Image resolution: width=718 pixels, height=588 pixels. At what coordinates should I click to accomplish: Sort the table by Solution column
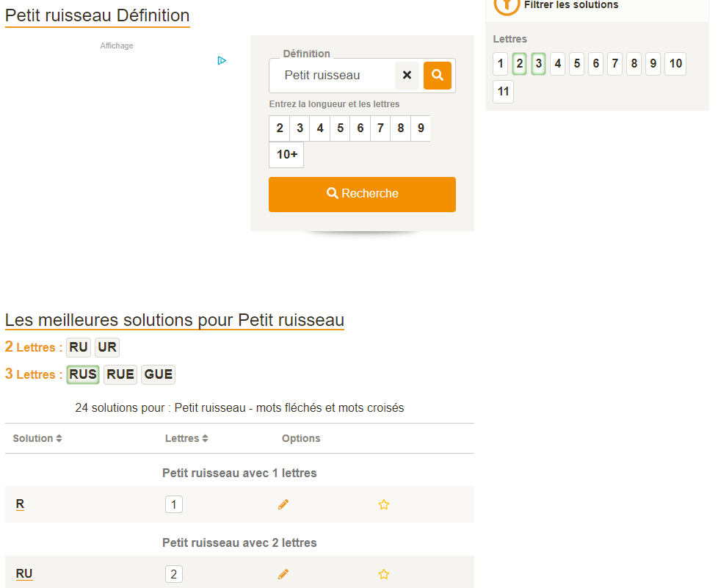(37, 438)
